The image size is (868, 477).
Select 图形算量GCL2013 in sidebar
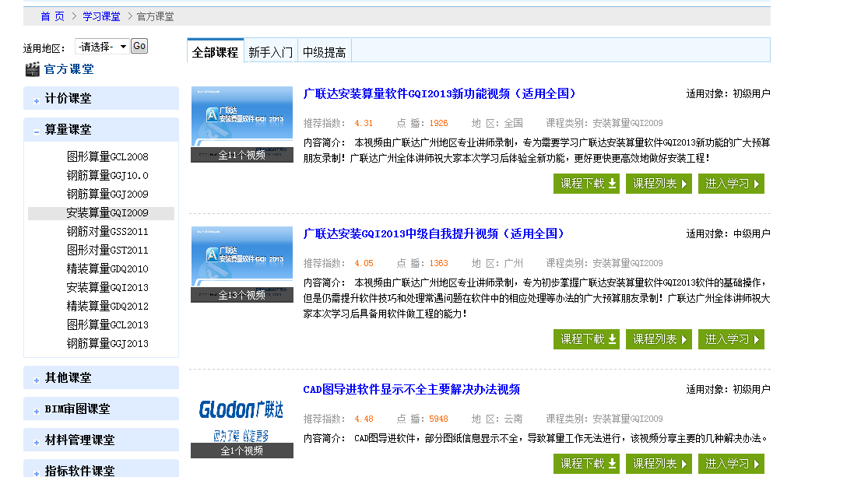107,324
